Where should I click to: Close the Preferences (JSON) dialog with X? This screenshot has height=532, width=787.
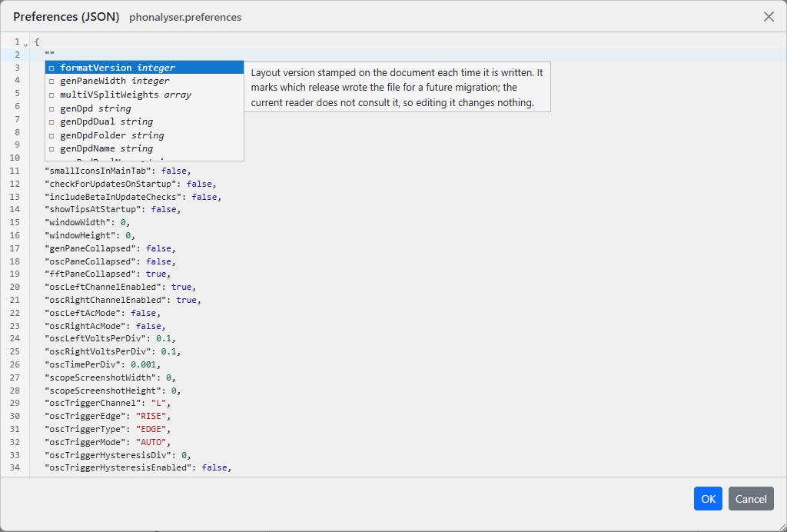pyautogui.click(x=769, y=17)
